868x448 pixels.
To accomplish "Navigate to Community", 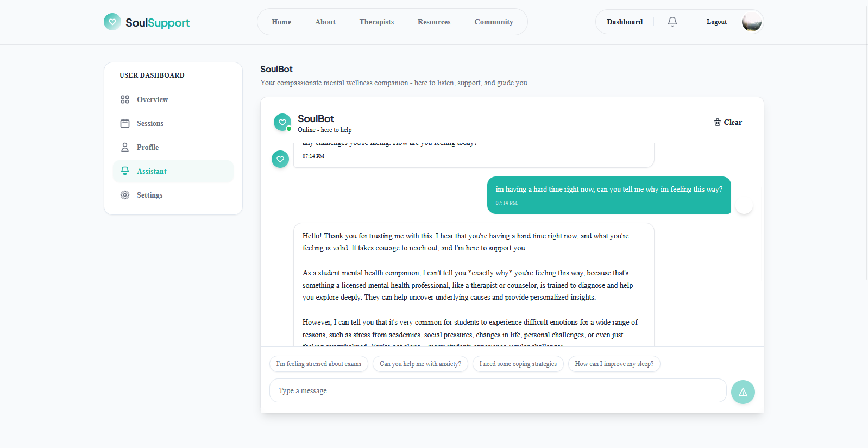I will pos(494,22).
